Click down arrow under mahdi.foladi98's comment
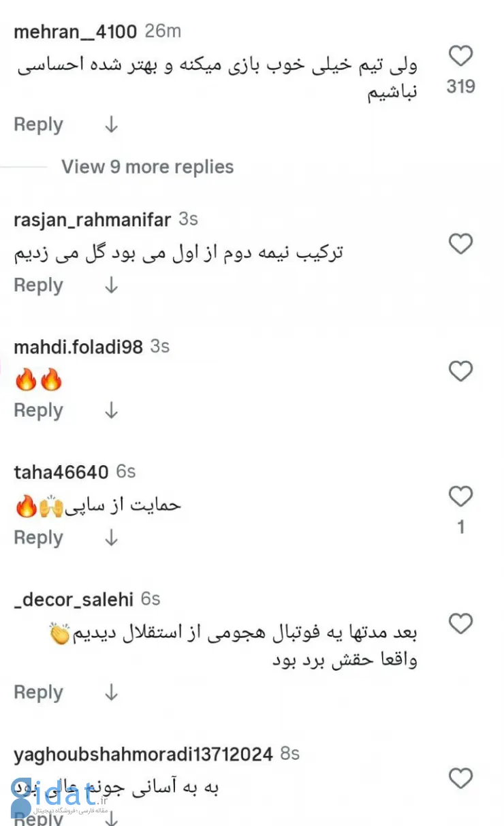504x826 pixels. 111,411
